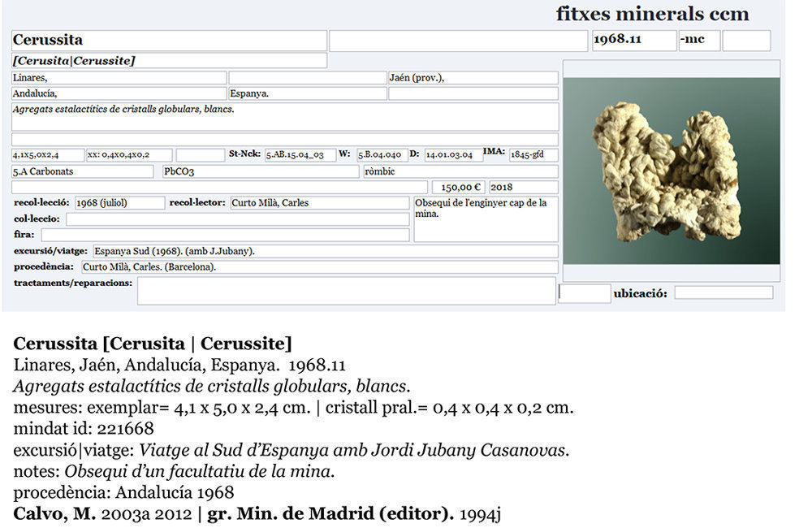Click the year field '2018'
Image resolution: width=812 pixels, height=528 pixels.
[x=524, y=188]
